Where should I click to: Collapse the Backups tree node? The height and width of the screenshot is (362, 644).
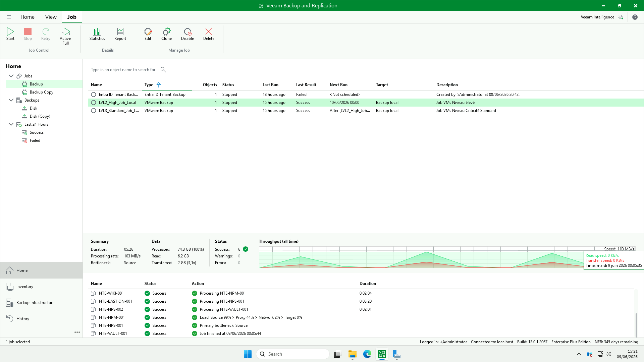click(11, 100)
